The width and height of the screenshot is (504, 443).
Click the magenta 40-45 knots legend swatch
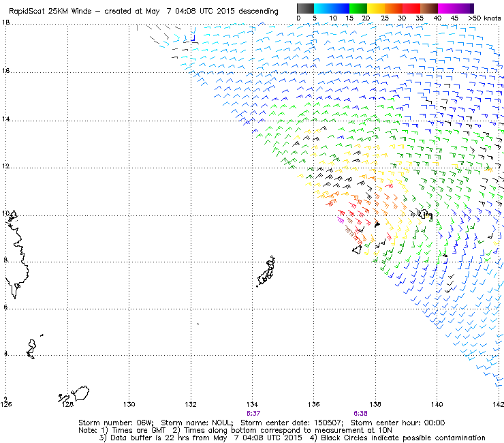pyautogui.click(x=447, y=8)
